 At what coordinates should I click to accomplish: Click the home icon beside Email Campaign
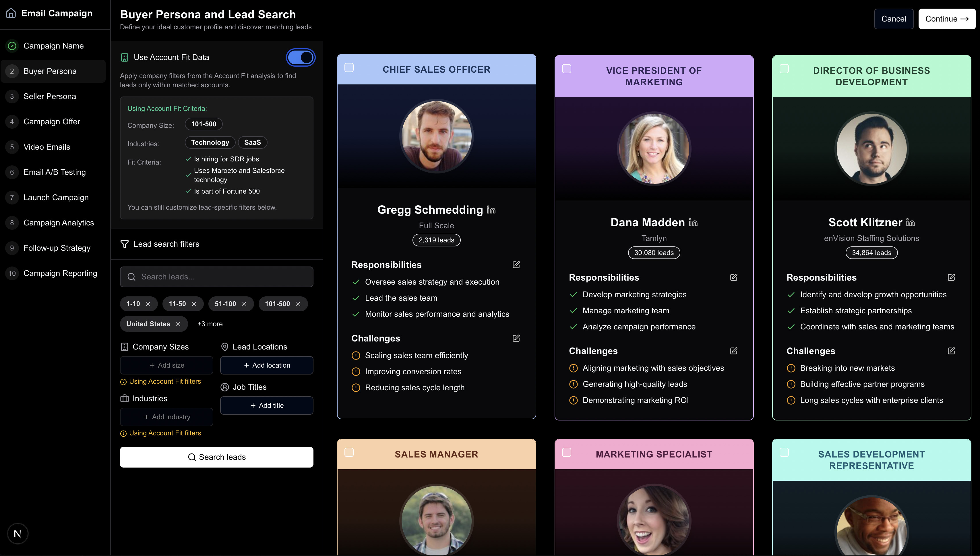(11, 13)
